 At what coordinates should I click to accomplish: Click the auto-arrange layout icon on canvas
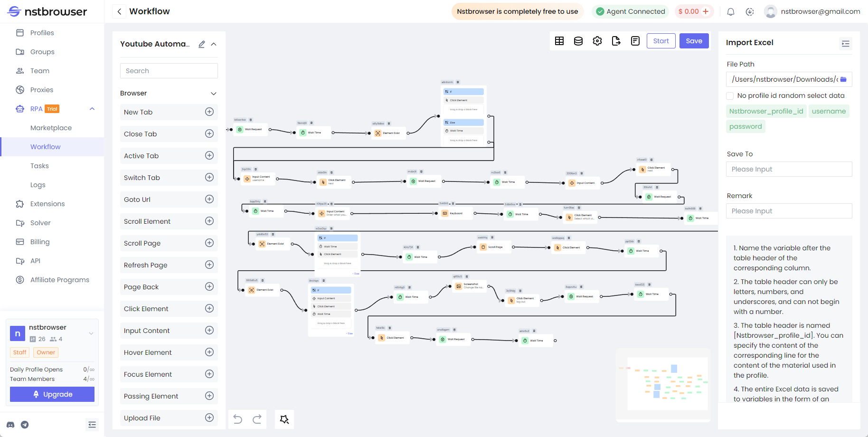[284, 419]
